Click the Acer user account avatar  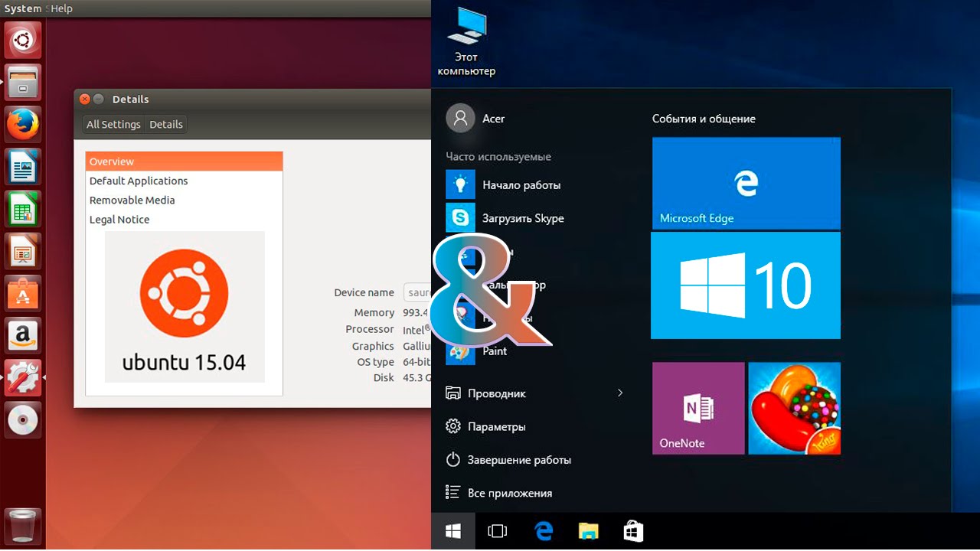point(460,119)
